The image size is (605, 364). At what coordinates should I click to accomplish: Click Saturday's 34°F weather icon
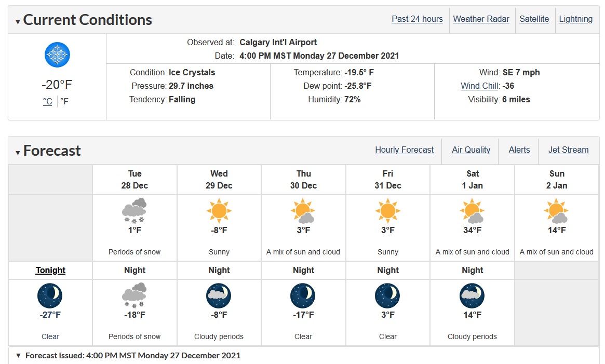click(x=472, y=211)
